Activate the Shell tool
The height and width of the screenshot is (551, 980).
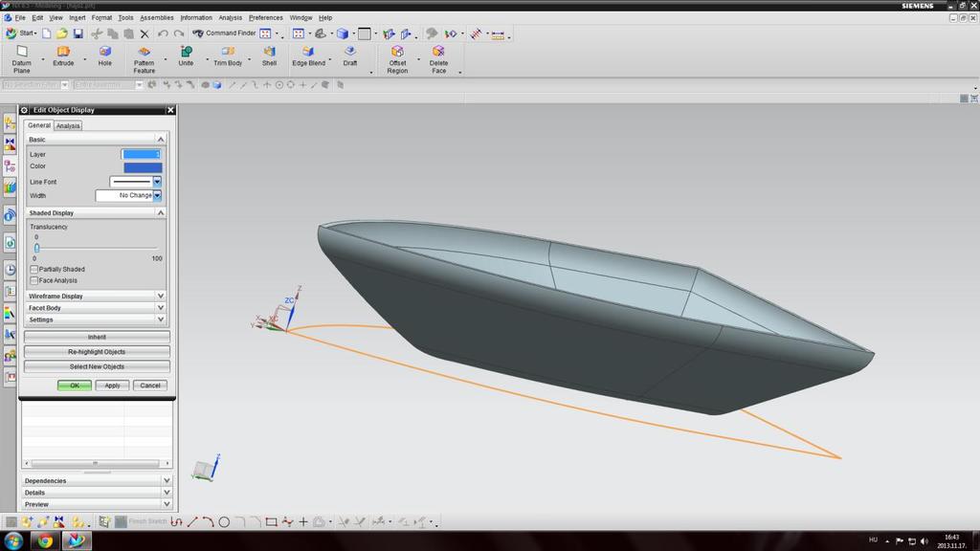[x=269, y=56]
